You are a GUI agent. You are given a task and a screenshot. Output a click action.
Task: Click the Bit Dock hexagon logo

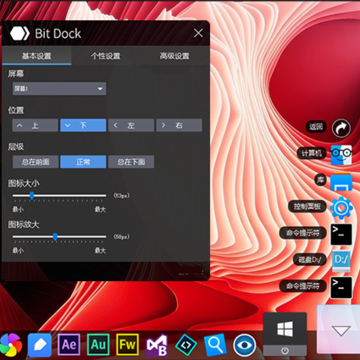(20, 33)
